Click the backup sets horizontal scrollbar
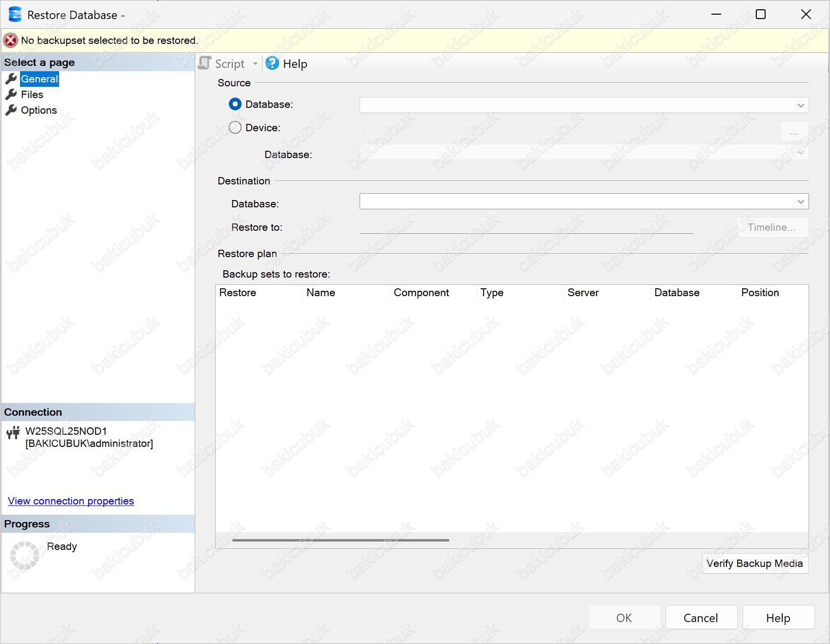The width and height of the screenshot is (830, 644). [341, 540]
